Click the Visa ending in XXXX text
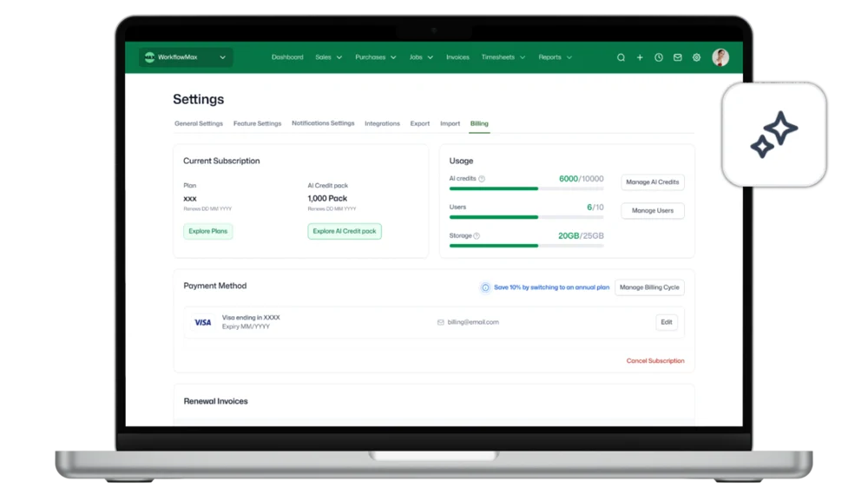Viewport: 868px width, 488px height. click(251, 318)
